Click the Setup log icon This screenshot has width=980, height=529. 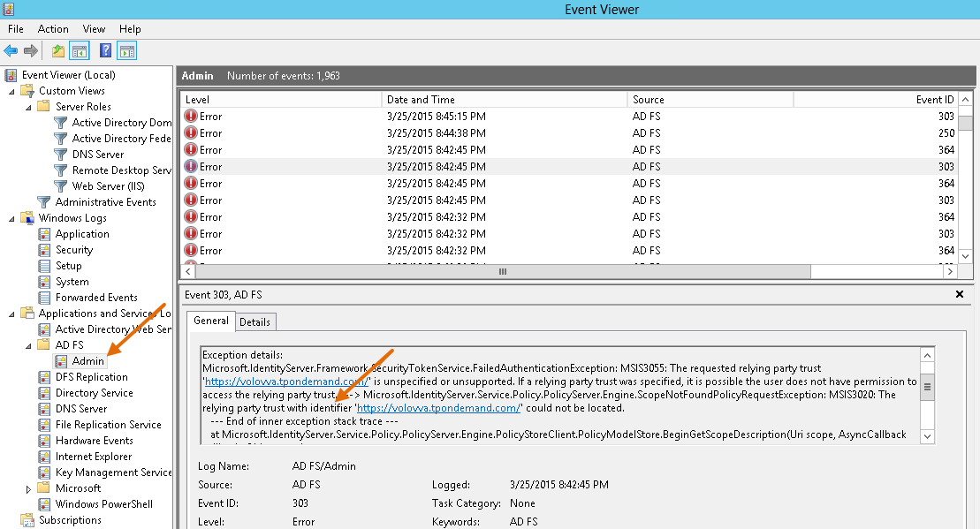tap(44, 266)
